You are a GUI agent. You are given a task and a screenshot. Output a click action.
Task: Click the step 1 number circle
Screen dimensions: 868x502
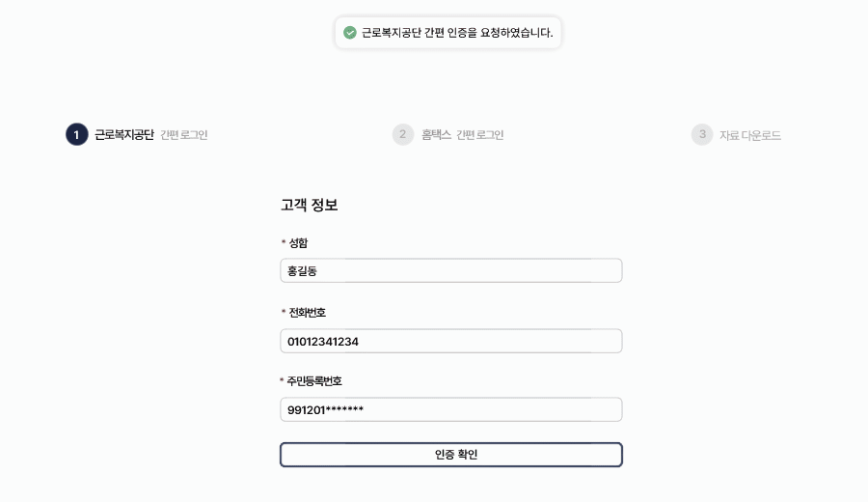(77, 134)
